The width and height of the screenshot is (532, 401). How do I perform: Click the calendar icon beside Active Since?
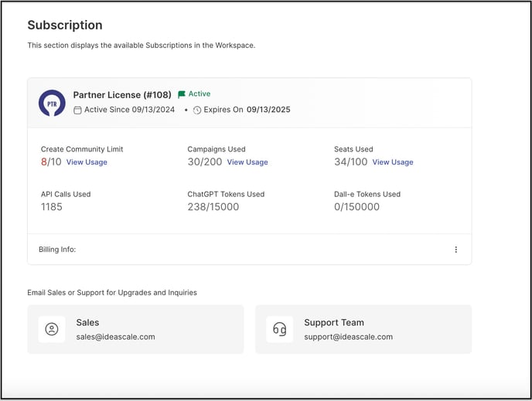click(x=77, y=110)
